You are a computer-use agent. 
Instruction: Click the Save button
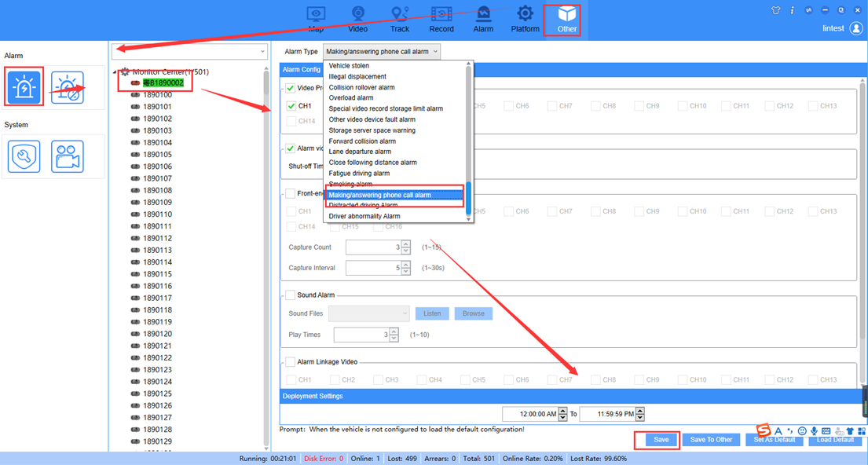(661, 440)
